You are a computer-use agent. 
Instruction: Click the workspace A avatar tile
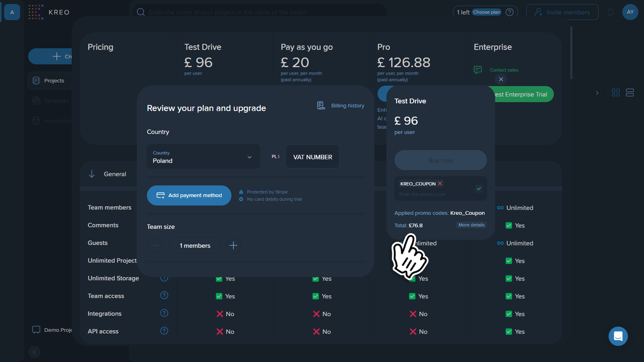(12, 12)
